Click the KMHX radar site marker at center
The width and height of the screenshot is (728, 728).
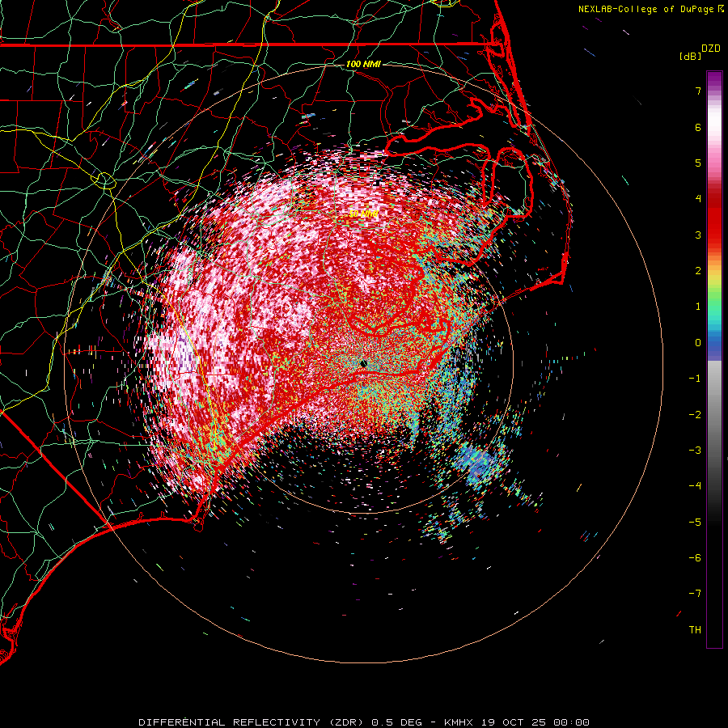click(363, 363)
